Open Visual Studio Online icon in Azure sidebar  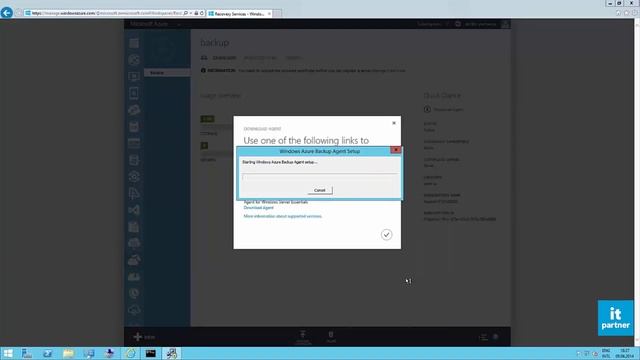point(134,210)
